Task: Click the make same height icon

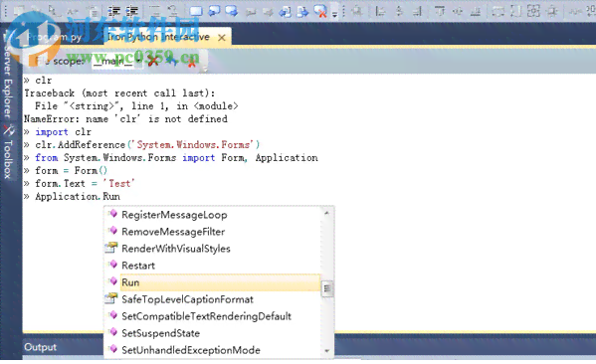Action: (515, 11)
